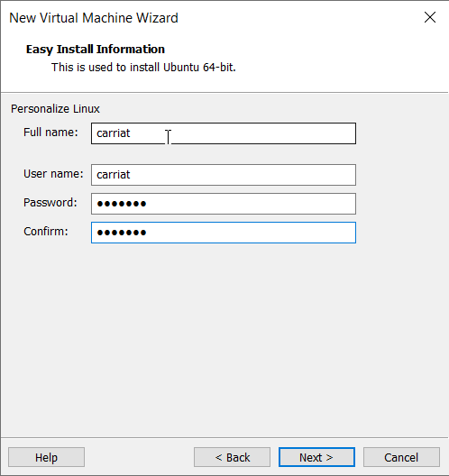Screen dimensions: 449x476
Task: Click the Easy Install Information heading
Action: pyautogui.click(x=96, y=50)
